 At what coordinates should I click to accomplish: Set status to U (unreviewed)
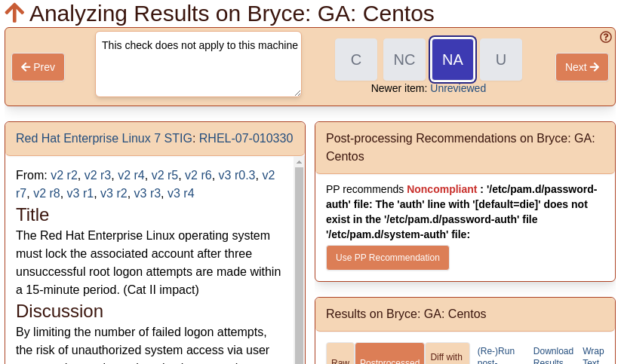(501, 60)
